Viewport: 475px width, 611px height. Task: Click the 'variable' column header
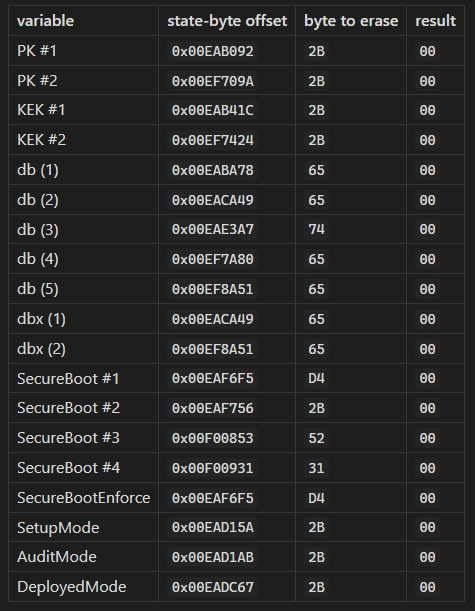[45, 21]
